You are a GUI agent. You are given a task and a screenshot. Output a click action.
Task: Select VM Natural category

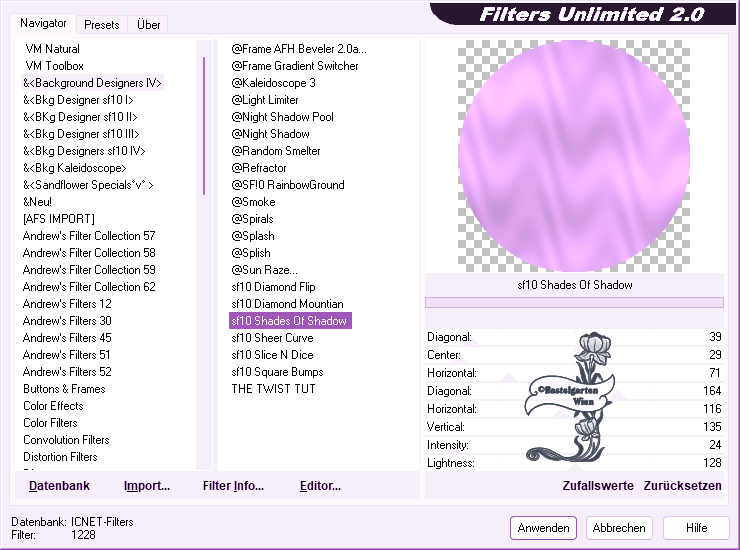pos(52,49)
